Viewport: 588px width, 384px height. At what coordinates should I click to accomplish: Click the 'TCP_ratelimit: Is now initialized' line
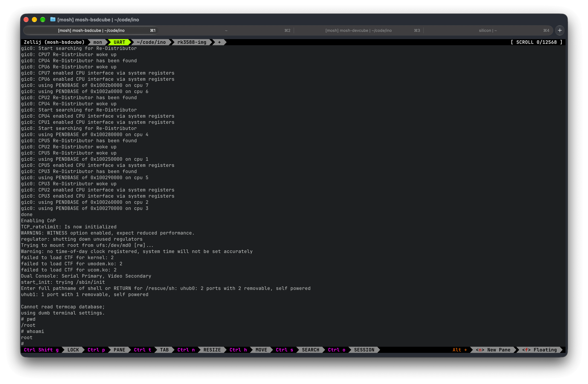click(x=69, y=227)
